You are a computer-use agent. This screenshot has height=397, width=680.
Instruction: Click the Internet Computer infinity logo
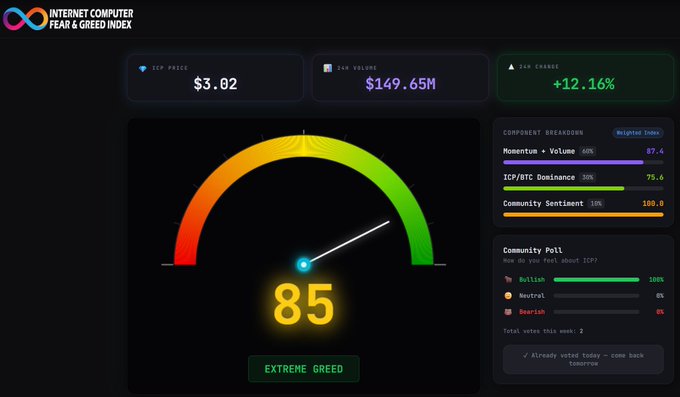25,19
